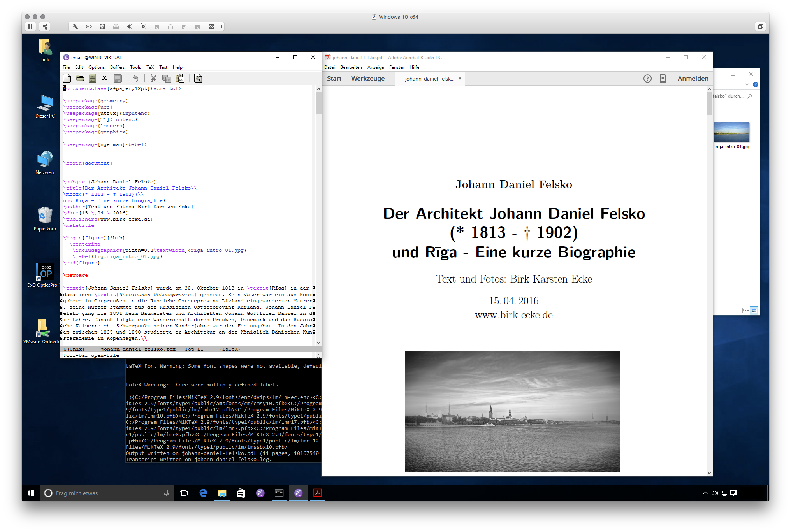Open the Acrobat Fenster menu
Screen dimensions: 791x532
[x=397, y=67]
